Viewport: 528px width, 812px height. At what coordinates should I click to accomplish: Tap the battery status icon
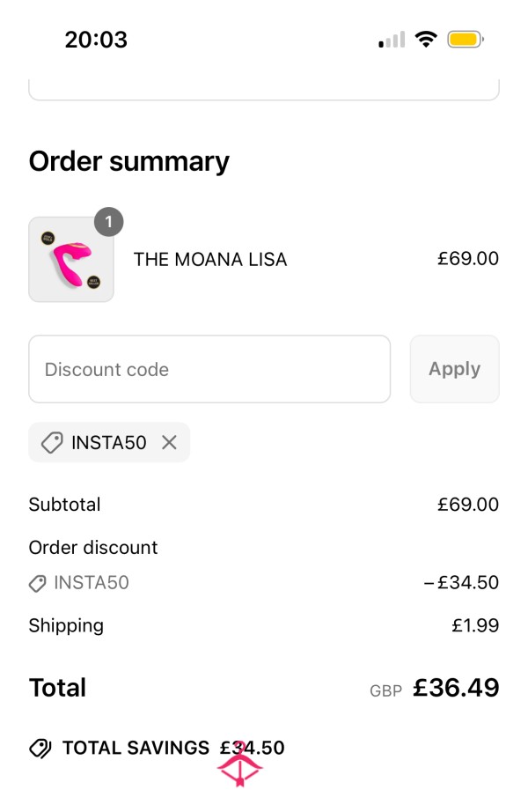(x=466, y=40)
